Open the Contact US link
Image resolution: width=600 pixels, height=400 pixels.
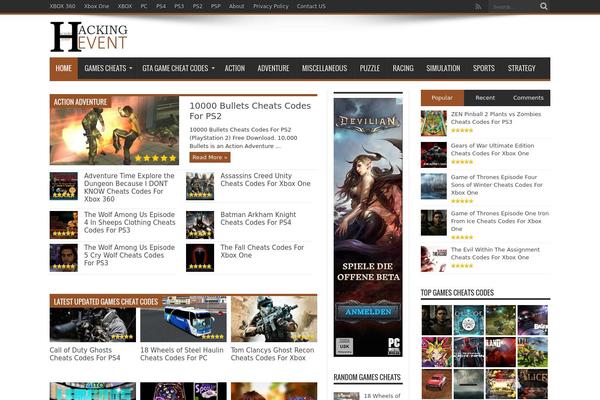point(311,6)
